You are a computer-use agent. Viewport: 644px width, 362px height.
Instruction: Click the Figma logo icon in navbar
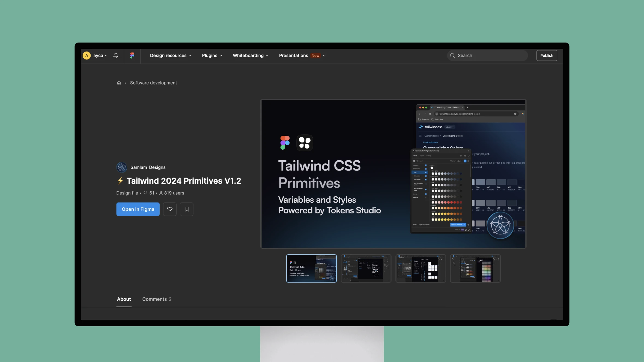click(x=132, y=55)
